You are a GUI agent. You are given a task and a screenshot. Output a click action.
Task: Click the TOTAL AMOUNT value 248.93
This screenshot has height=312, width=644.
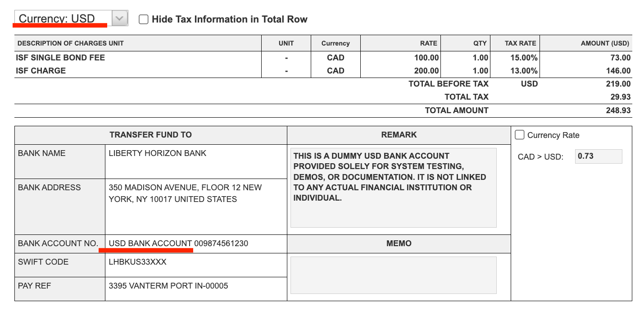pos(618,110)
